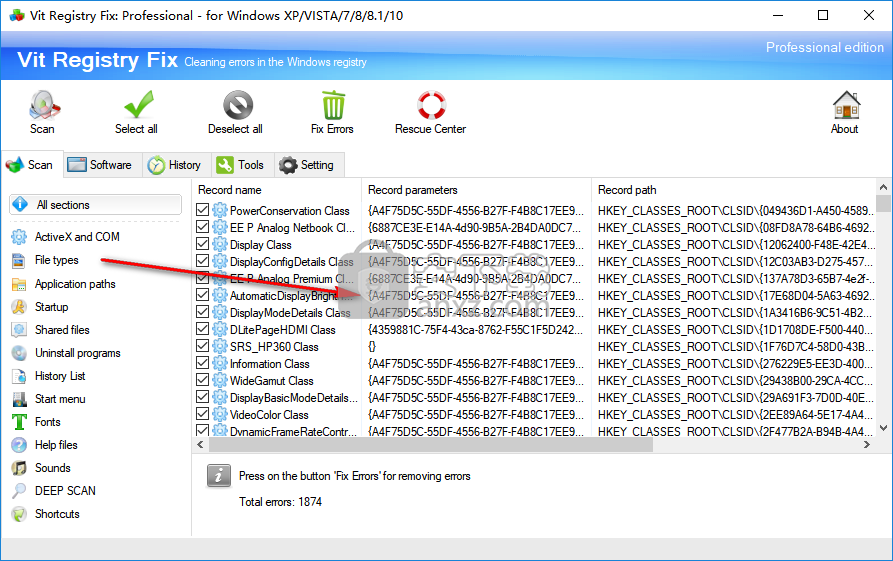893x561 pixels.
Task: Sort by Record parameters column header
Action: point(476,190)
